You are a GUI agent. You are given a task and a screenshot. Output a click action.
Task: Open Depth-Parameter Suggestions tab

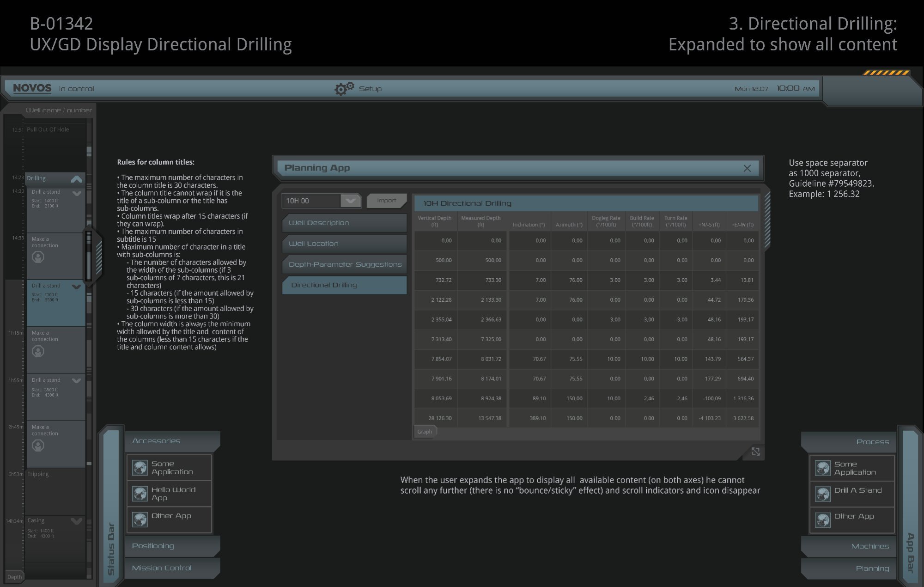(344, 264)
